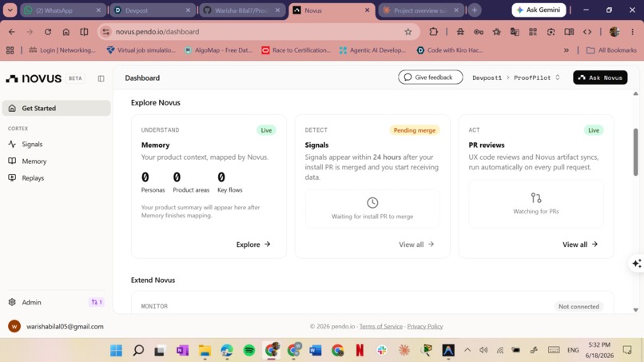Open Windows taskbar search
644x362 pixels.
[138, 351]
